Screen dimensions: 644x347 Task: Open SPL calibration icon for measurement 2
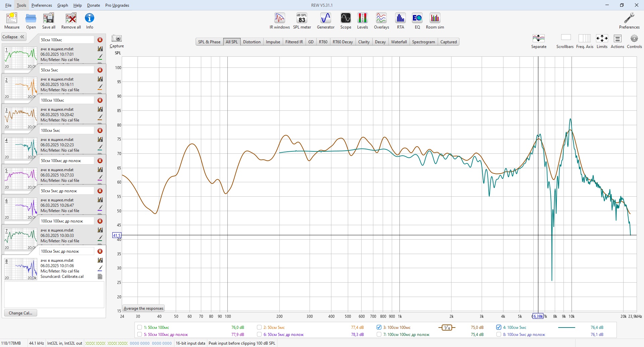100,79
